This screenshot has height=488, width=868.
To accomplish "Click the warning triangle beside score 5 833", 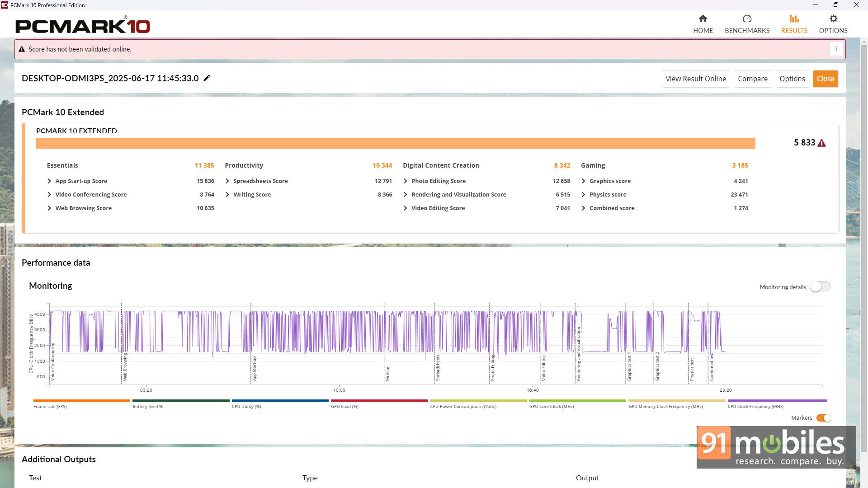I will pos(821,143).
